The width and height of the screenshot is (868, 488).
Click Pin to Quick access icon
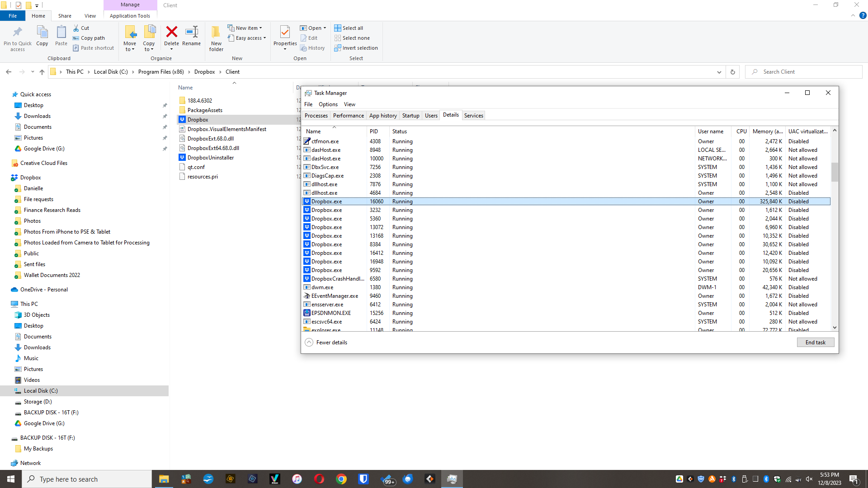click(17, 33)
